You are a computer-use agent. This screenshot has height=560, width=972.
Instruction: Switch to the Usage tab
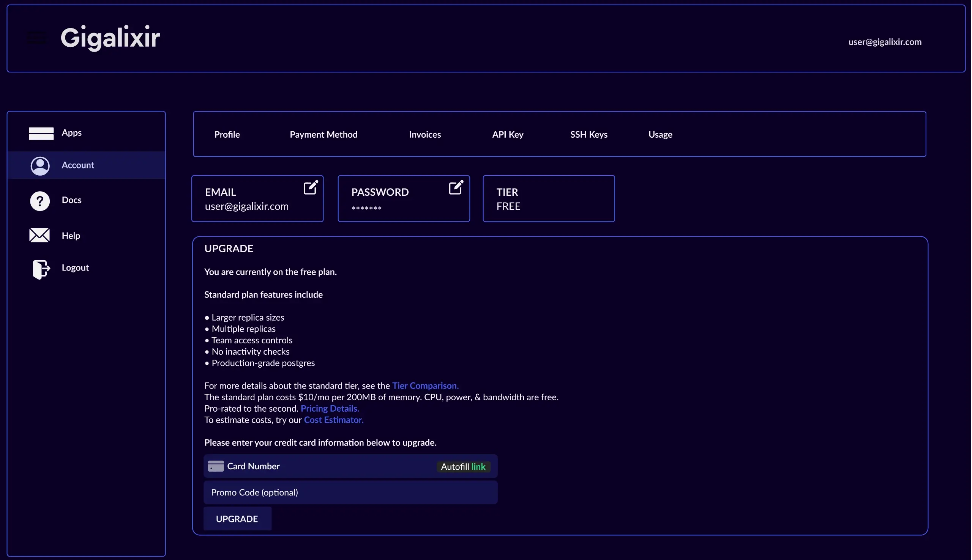pos(660,134)
